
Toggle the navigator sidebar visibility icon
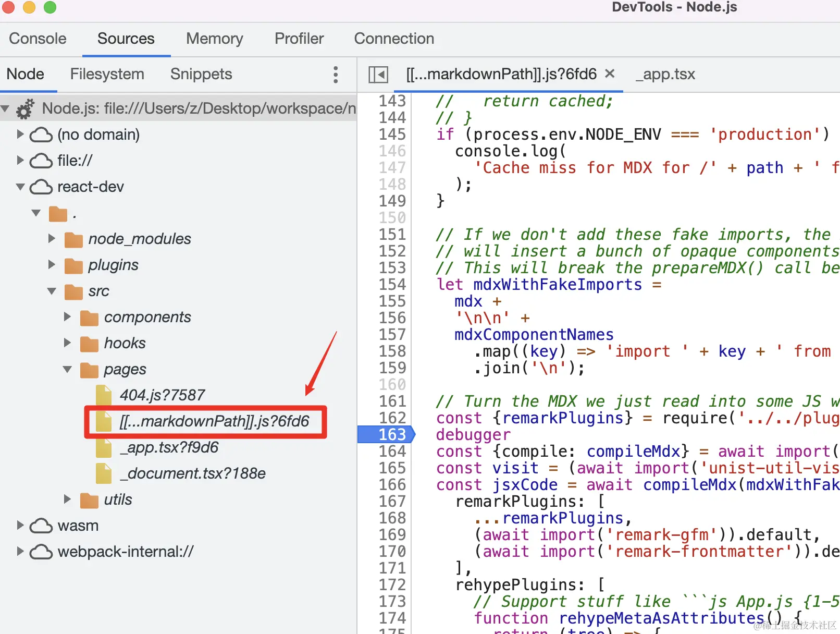point(378,75)
